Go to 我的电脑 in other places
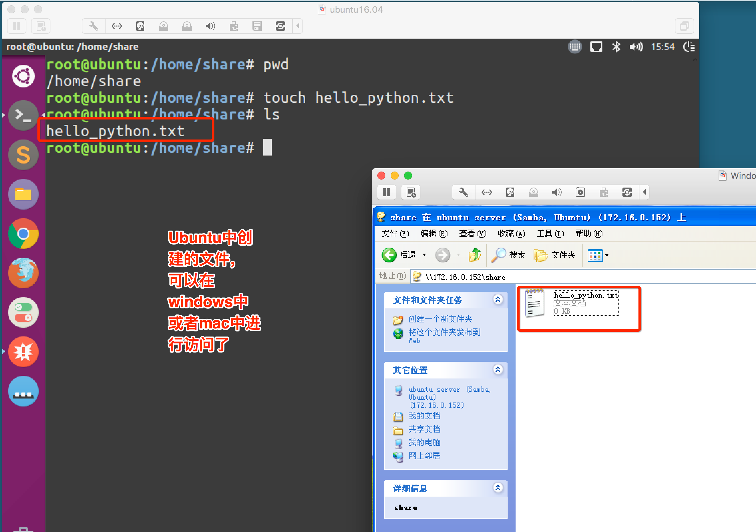This screenshot has height=532, width=756. click(x=424, y=443)
